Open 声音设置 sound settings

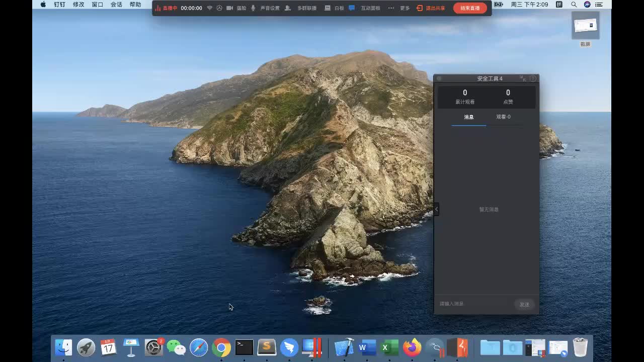pos(265,8)
